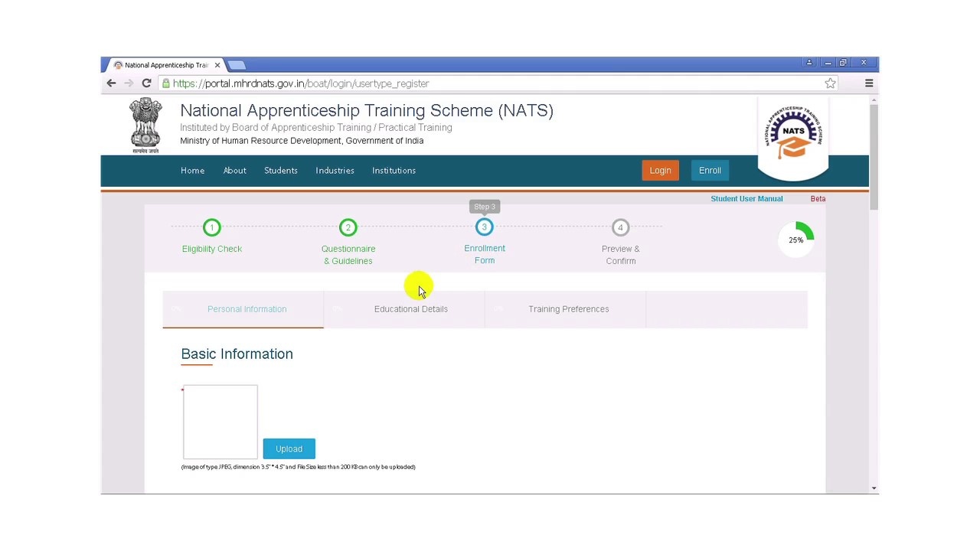Select step 3 Enrollment Form circle
Image resolution: width=980 pixels, height=551 pixels.
tap(485, 227)
